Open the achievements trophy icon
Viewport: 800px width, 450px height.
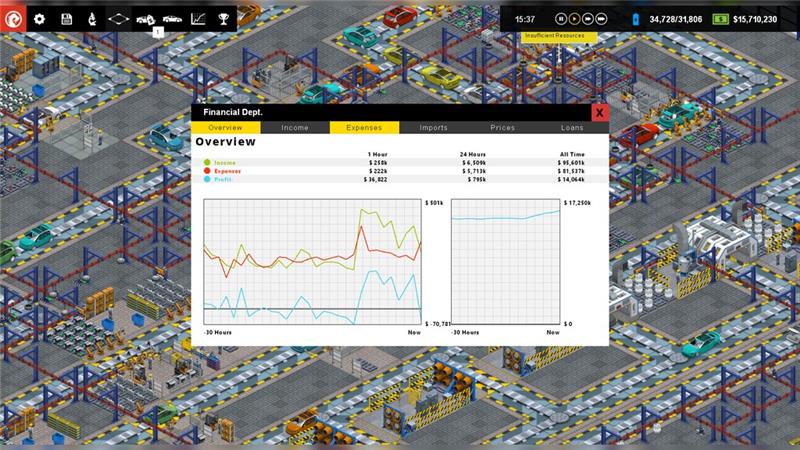(x=223, y=18)
